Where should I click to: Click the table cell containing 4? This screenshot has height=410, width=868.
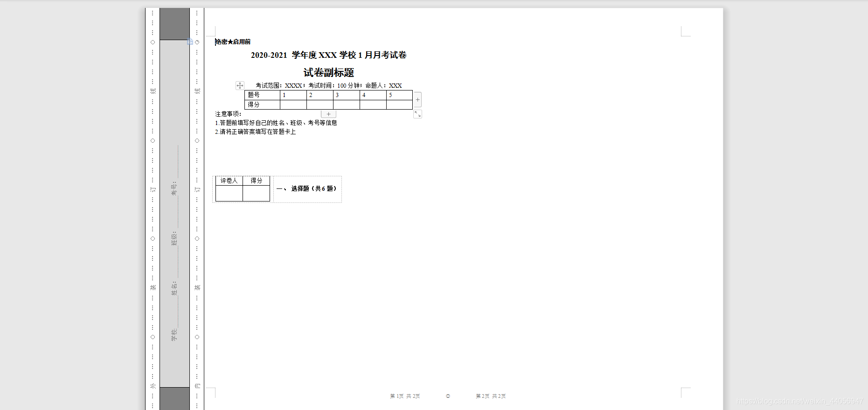point(373,95)
